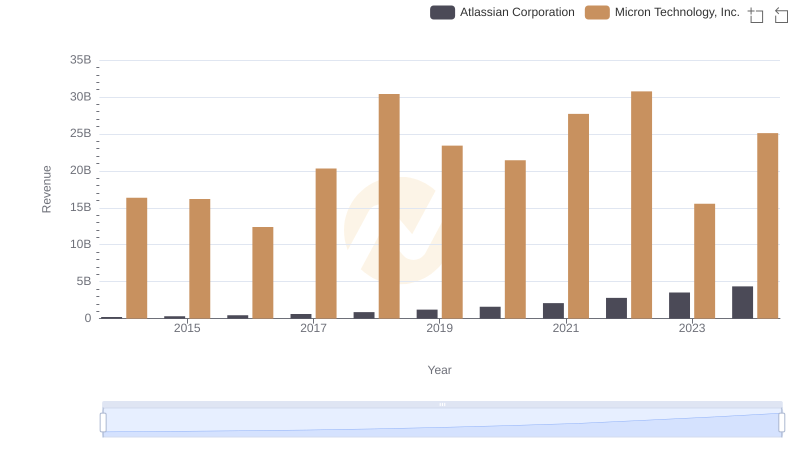Click the Micron bar for 2017
This screenshot has width=800, height=461.
[326, 243]
